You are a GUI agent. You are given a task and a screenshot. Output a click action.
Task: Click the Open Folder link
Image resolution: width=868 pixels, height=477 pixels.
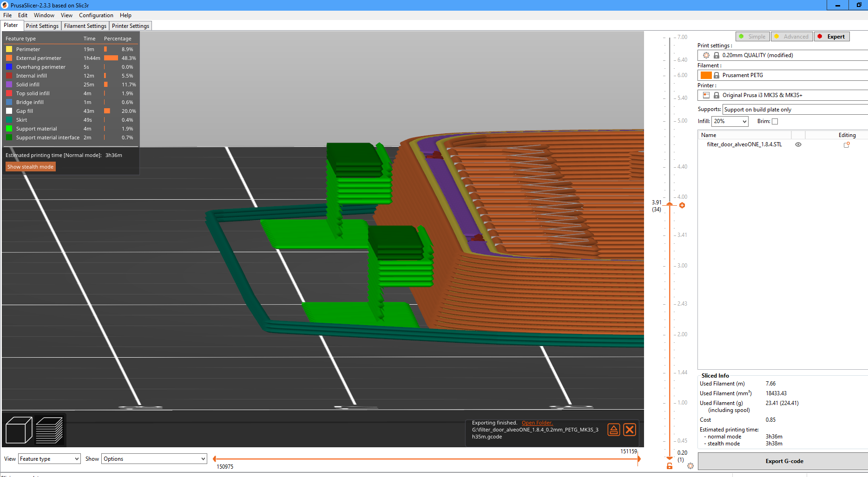[537, 423]
